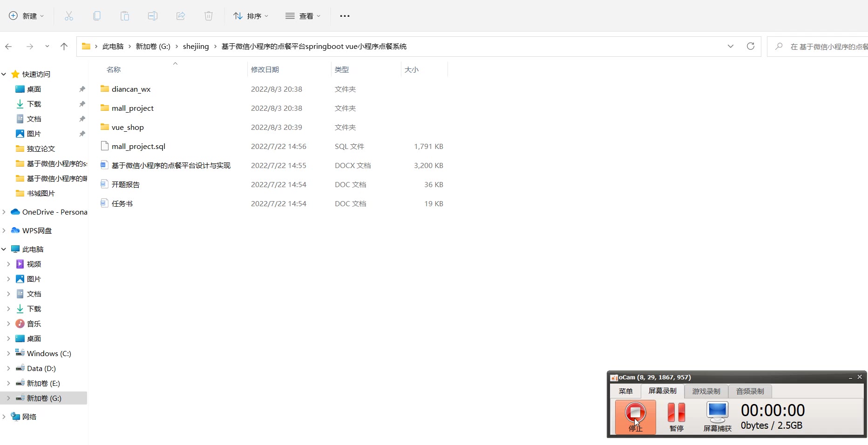
Task: Expand the 网络 tree node
Action: pyautogui.click(x=4, y=417)
